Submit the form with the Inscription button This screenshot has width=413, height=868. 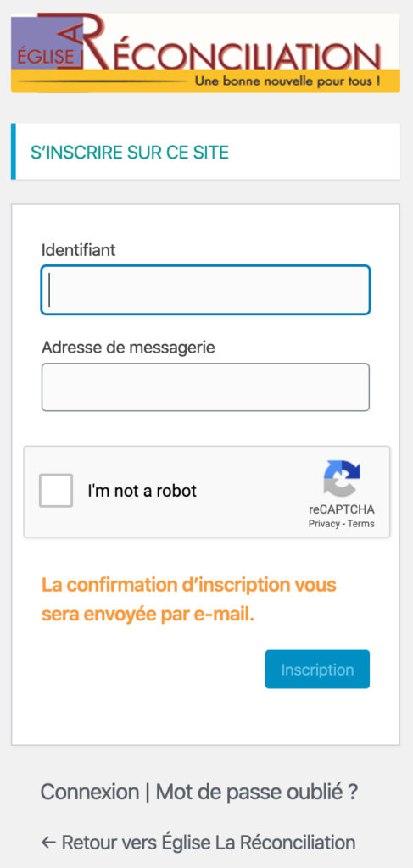(317, 670)
